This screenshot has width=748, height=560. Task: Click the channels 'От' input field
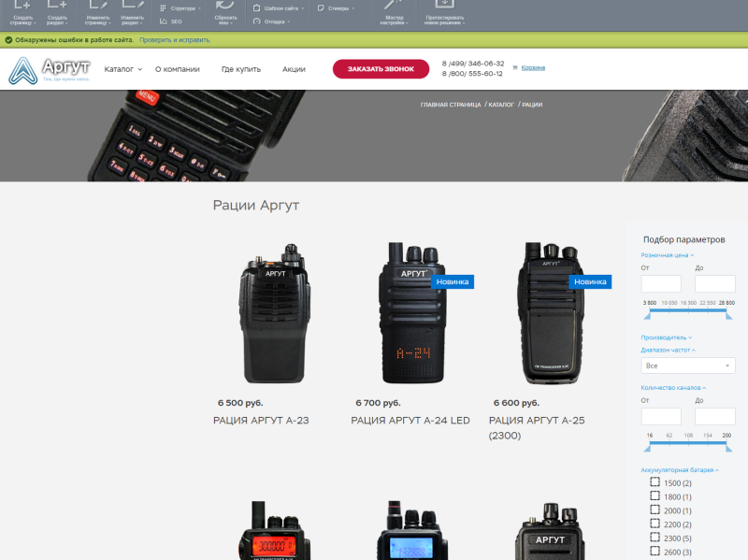tap(661, 416)
